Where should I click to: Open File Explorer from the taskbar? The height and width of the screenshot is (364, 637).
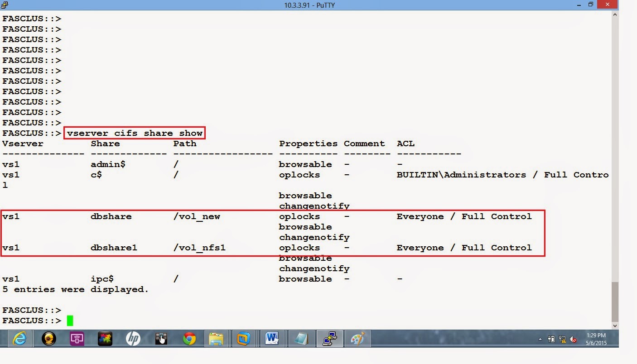(x=217, y=338)
